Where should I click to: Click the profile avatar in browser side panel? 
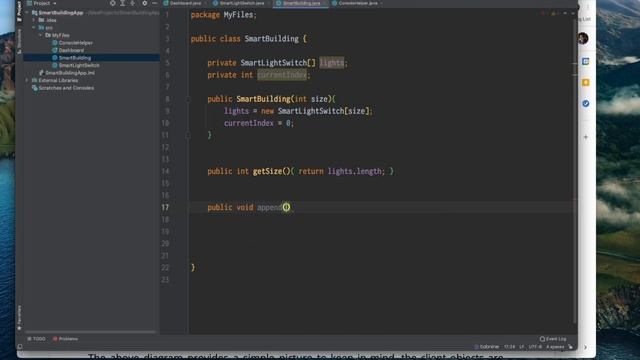click(583, 38)
